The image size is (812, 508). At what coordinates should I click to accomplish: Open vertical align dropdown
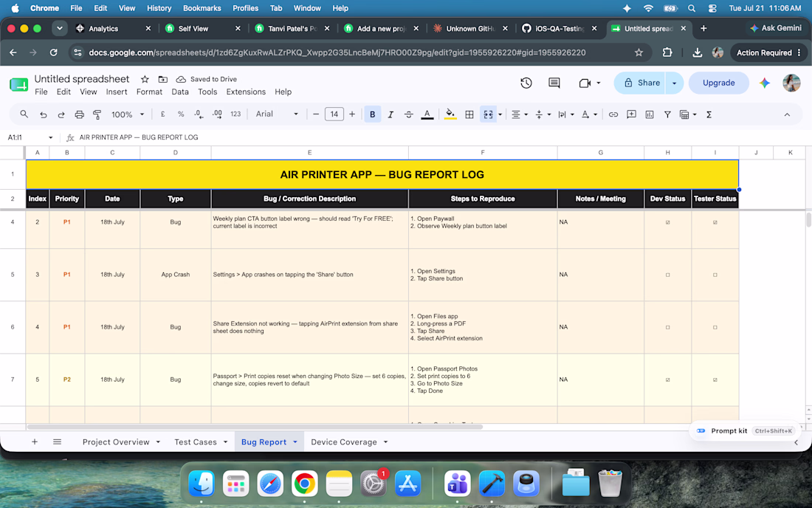point(543,114)
